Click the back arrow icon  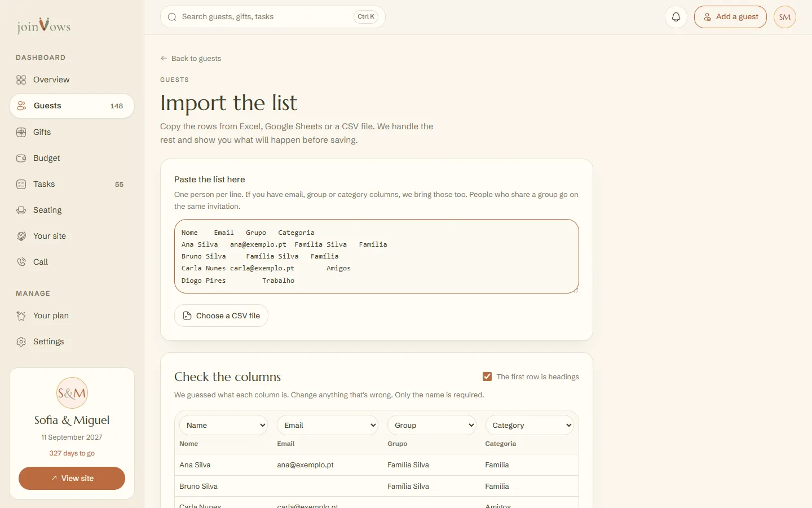point(164,58)
